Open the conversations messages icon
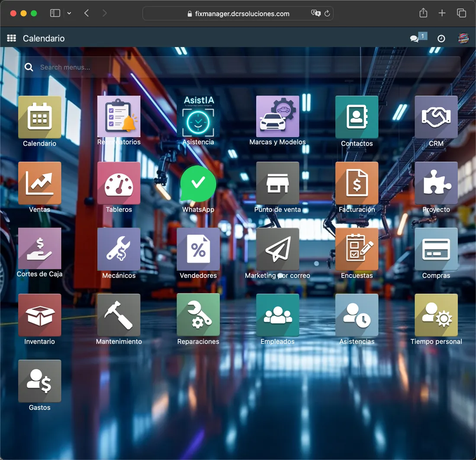This screenshot has width=476, height=460. point(414,39)
